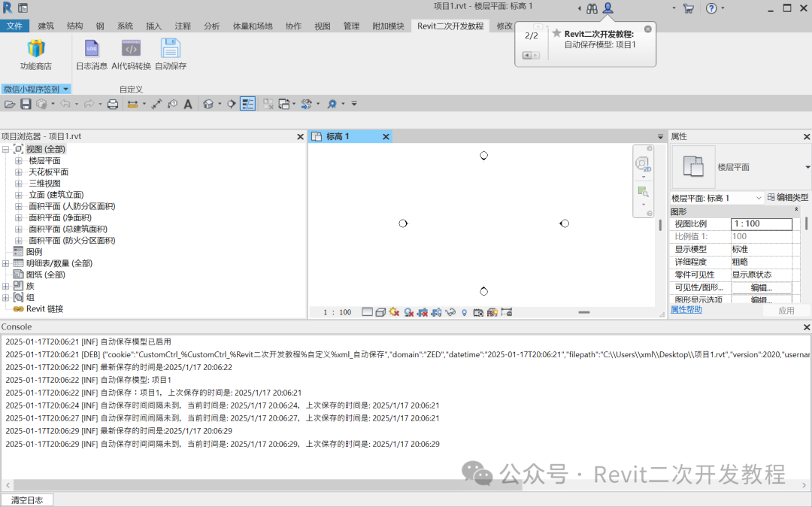Click the binoculars search icon in title bar
This screenshot has width=812, height=507.
592,8
